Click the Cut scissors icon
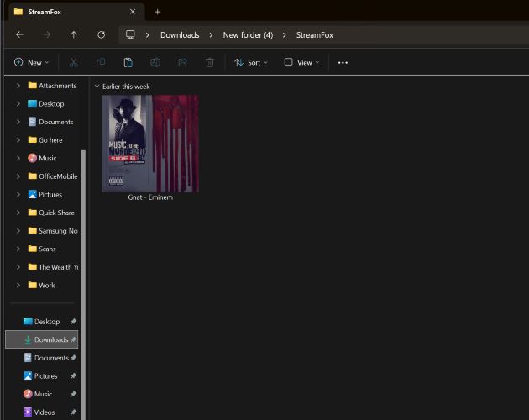 click(x=74, y=62)
